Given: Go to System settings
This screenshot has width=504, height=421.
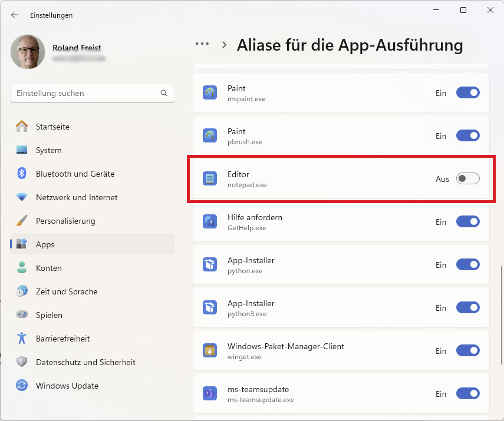Looking at the screenshot, I should tap(93, 150).
